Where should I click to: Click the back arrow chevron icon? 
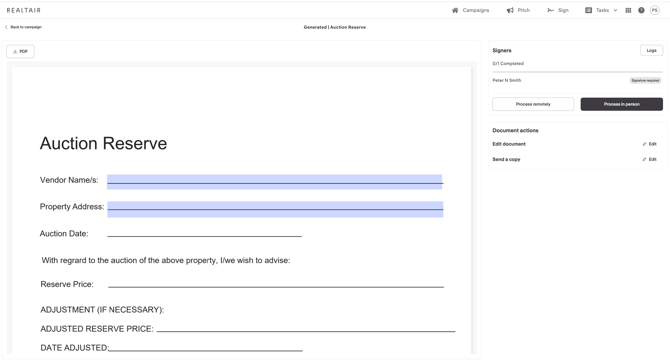coord(6,27)
